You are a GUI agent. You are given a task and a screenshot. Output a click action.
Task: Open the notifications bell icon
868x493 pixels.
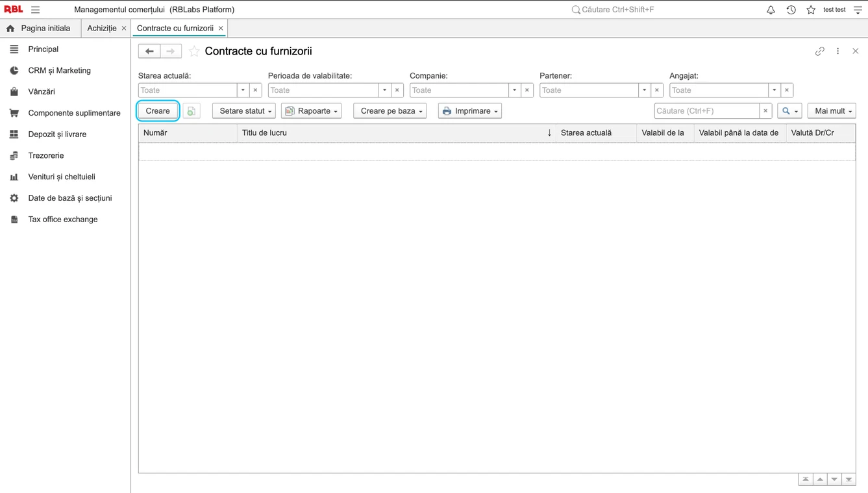pyautogui.click(x=771, y=10)
